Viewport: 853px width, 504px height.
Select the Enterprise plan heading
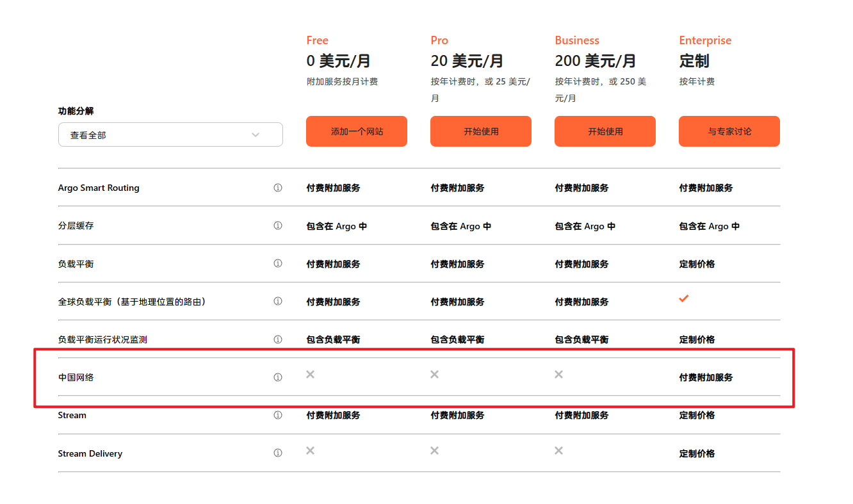click(x=705, y=40)
